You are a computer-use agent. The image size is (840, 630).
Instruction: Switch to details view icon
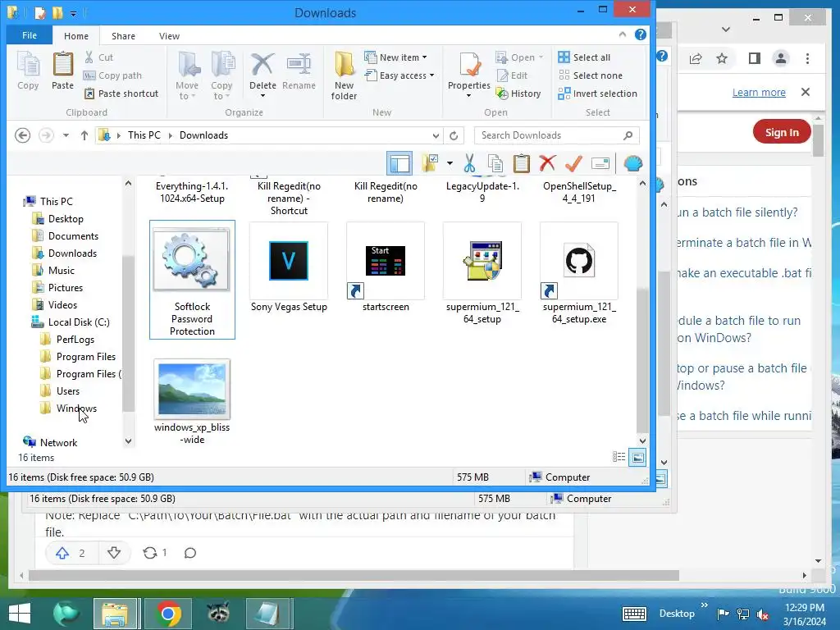619,457
